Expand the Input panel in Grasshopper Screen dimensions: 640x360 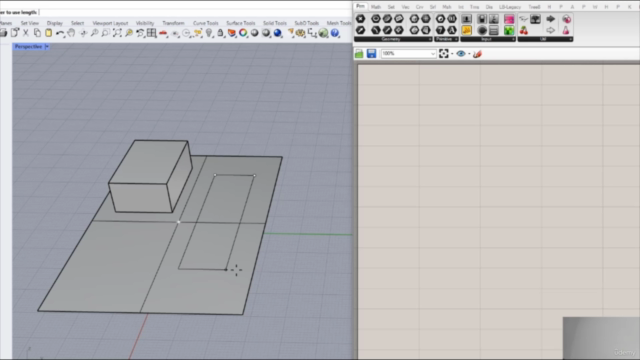pos(488,39)
